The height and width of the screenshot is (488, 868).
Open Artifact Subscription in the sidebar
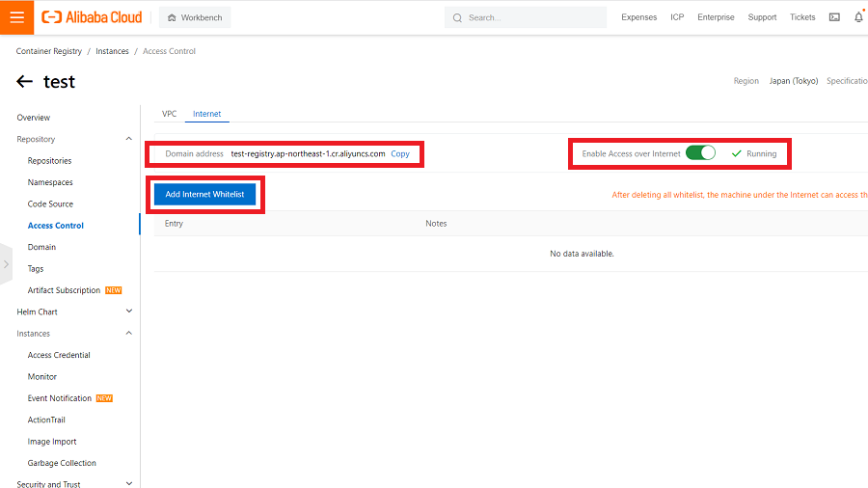coord(64,290)
